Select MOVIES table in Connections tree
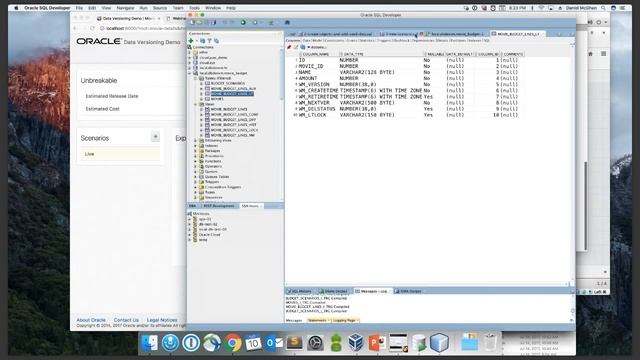This screenshot has height=360, width=640. (x=217, y=99)
